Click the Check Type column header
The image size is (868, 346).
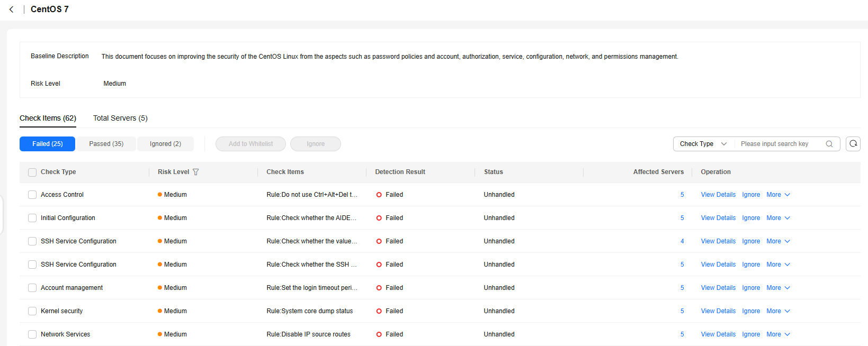58,172
